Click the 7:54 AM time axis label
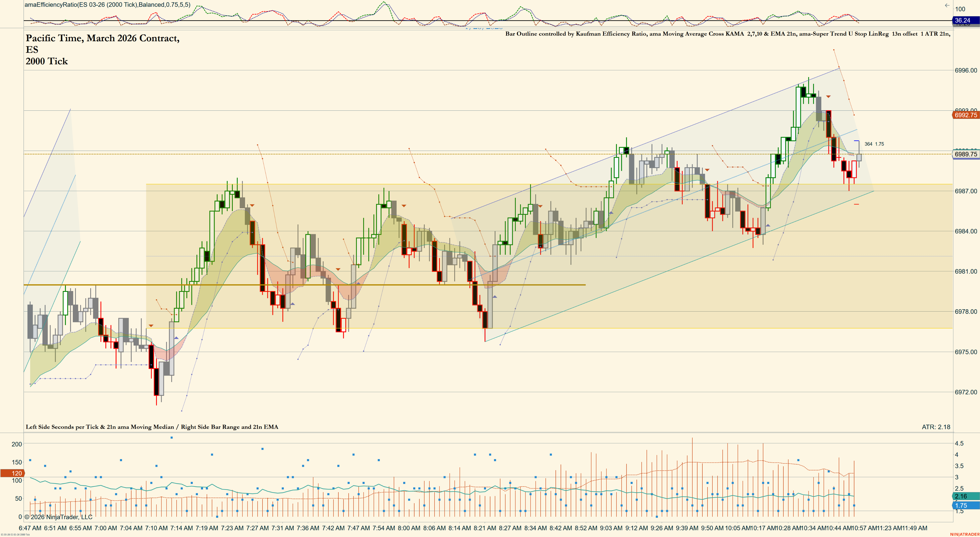Viewport: 980px width, 537px height. pos(384,528)
